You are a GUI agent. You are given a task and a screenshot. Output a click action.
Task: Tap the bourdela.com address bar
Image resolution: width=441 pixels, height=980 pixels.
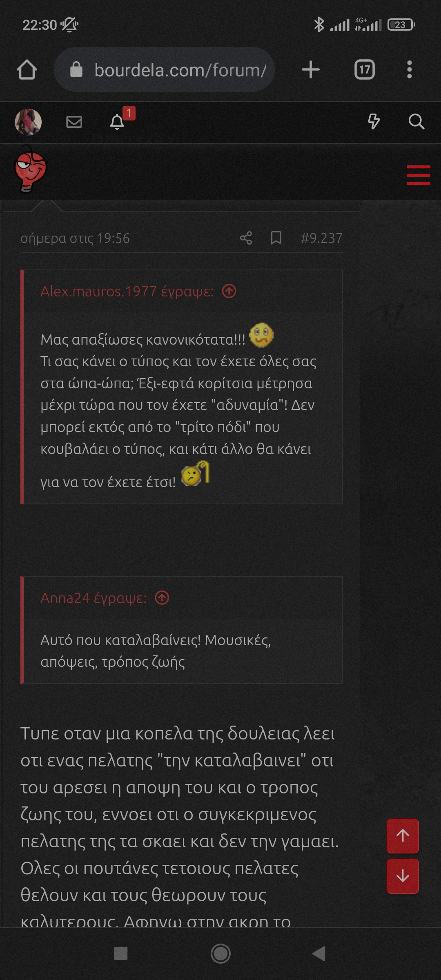pos(171,70)
